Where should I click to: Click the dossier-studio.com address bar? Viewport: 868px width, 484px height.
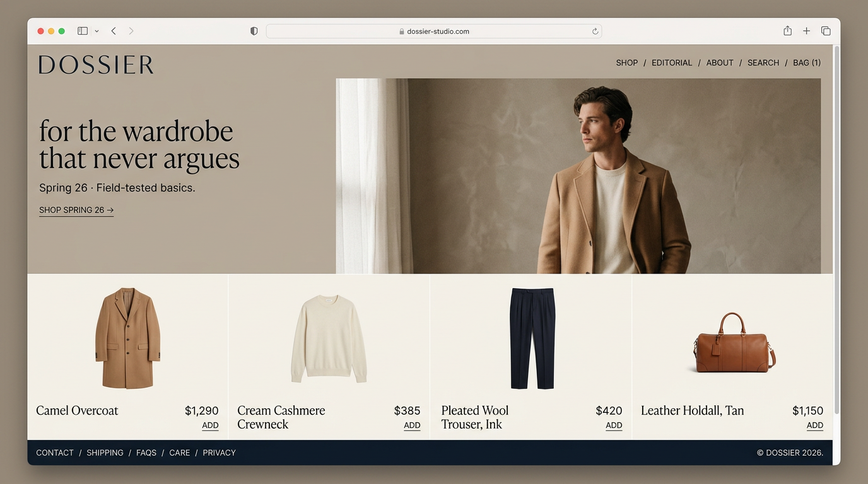(434, 31)
